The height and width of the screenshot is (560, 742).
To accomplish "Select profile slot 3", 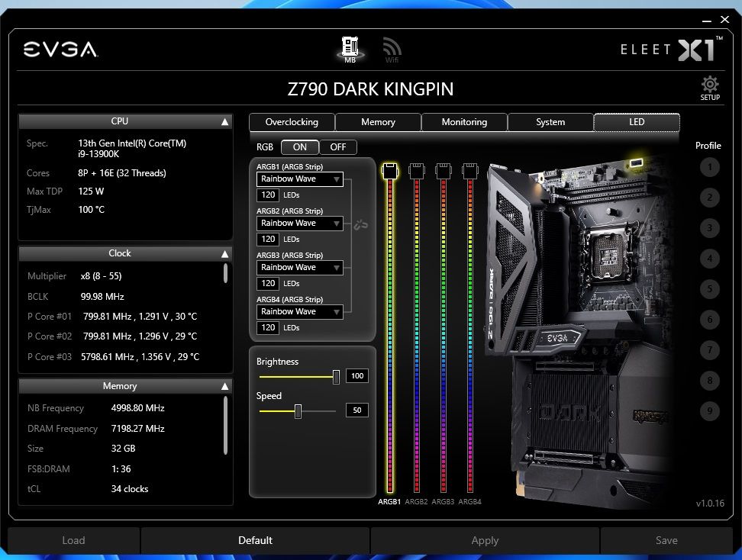I will 709,228.
